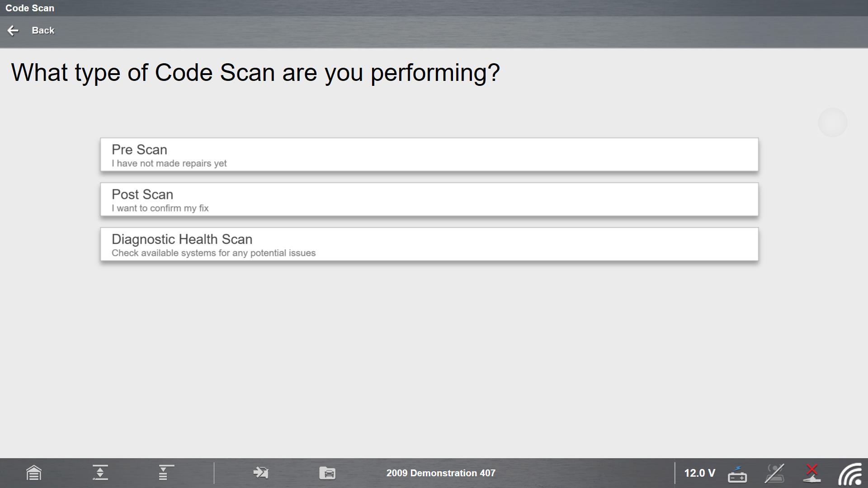The height and width of the screenshot is (488, 868).
Task: Click the Back label text
Action: [x=43, y=30]
